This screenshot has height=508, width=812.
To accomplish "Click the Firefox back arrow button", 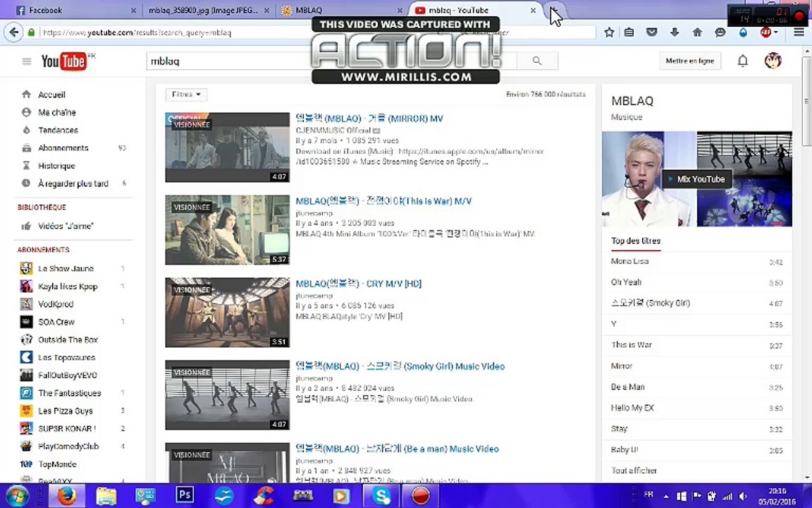I will pyautogui.click(x=14, y=32).
